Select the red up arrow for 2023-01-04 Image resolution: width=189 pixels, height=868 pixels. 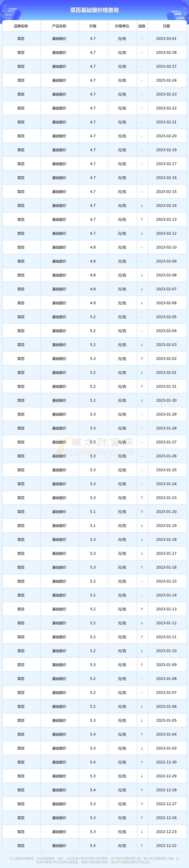(142, 734)
